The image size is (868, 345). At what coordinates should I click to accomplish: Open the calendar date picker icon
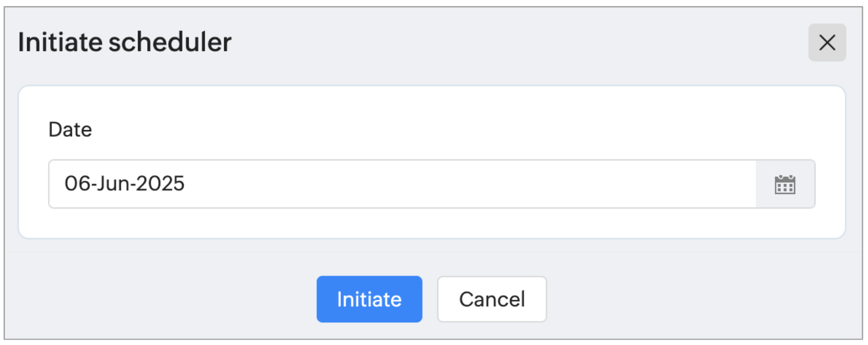click(785, 185)
